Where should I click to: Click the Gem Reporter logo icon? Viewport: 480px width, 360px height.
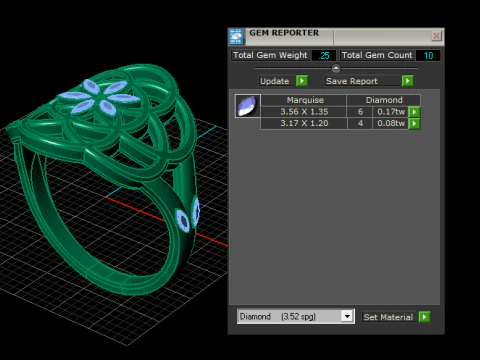pyautogui.click(x=236, y=37)
